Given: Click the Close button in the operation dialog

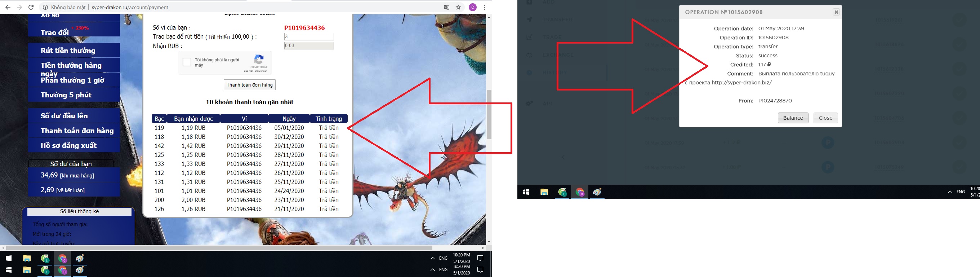Looking at the screenshot, I should (825, 118).
